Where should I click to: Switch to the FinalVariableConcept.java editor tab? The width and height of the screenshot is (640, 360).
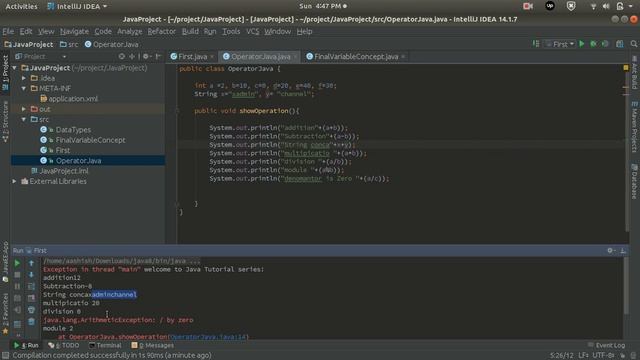(356, 56)
